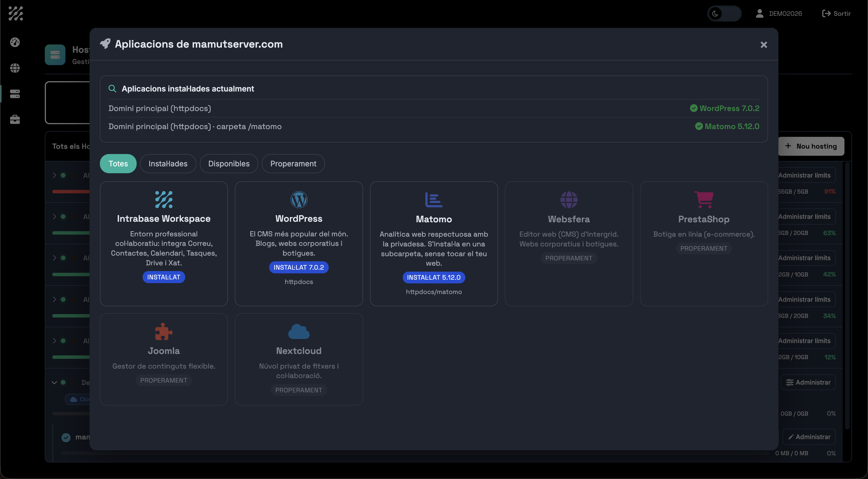Click Administrar límits for the 42% row
Screen dimensions: 868x479
tap(804, 258)
